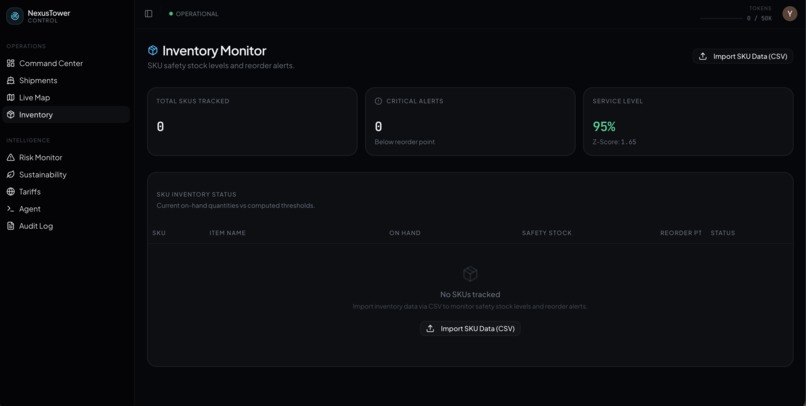Open the user avatar Y menu

tap(790, 14)
